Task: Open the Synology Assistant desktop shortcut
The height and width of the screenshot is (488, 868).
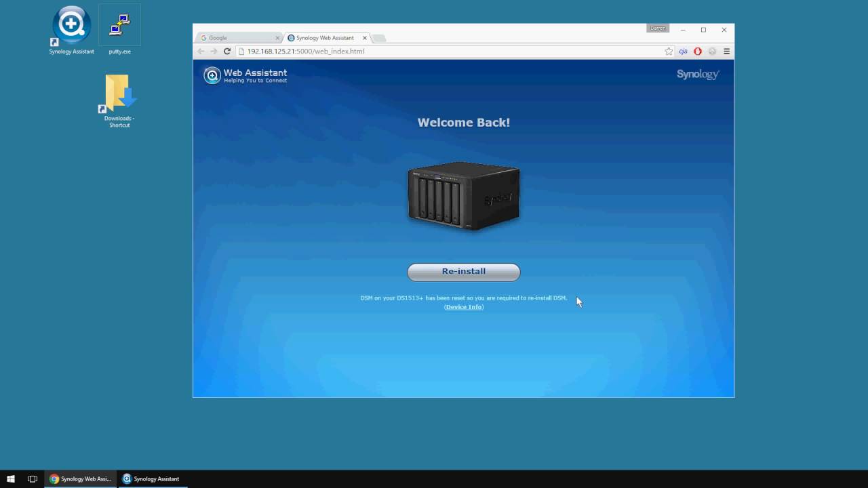Action: click(71, 30)
